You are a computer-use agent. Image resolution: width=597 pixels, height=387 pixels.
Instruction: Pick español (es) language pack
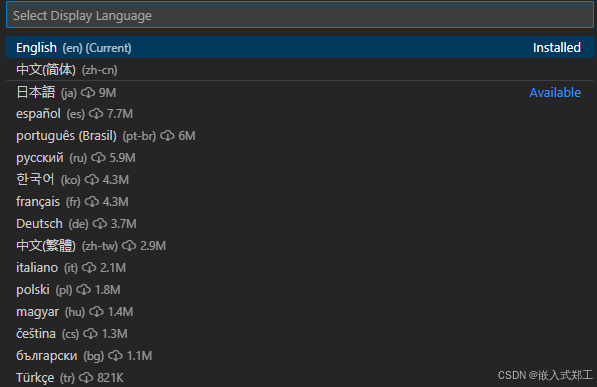pyautogui.click(x=300, y=114)
